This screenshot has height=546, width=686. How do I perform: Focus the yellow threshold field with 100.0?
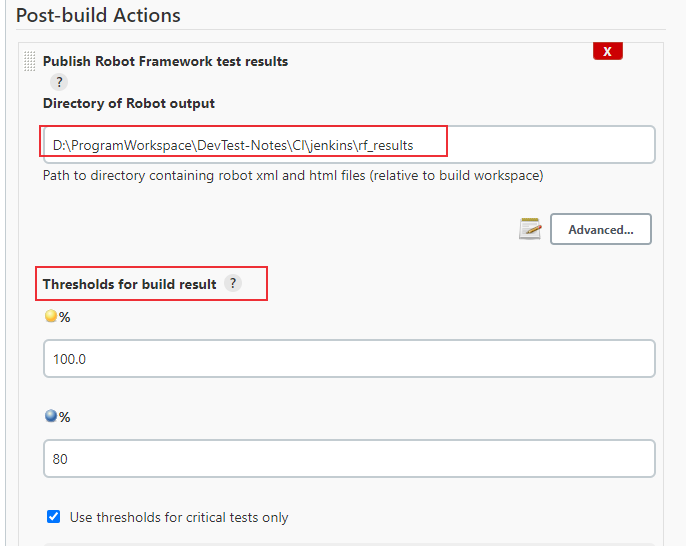[x=349, y=359]
